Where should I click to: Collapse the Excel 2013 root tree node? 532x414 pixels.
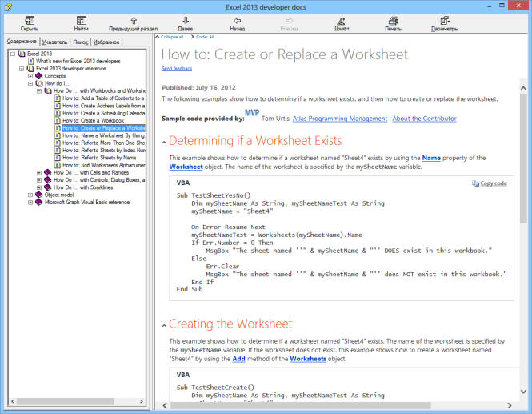click(13, 54)
